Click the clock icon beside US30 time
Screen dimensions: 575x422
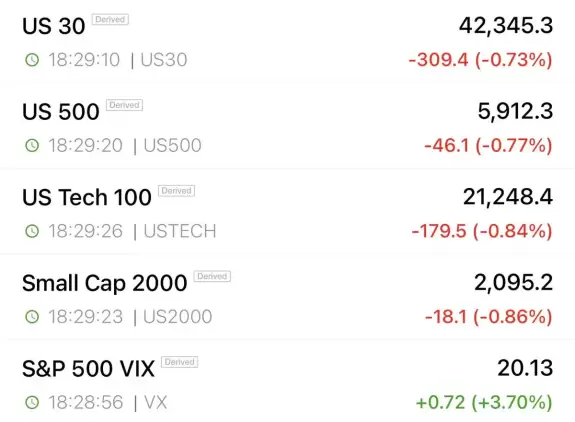tap(32, 60)
